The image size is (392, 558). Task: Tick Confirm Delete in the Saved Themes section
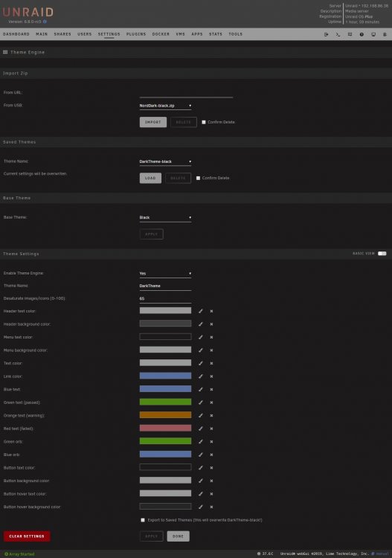coord(198,178)
